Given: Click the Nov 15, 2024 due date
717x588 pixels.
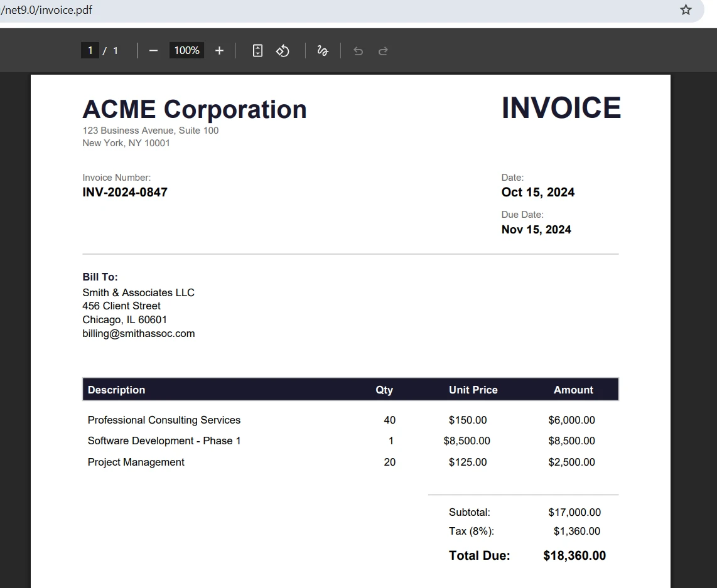Looking at the screenshot, I should 536,230.
